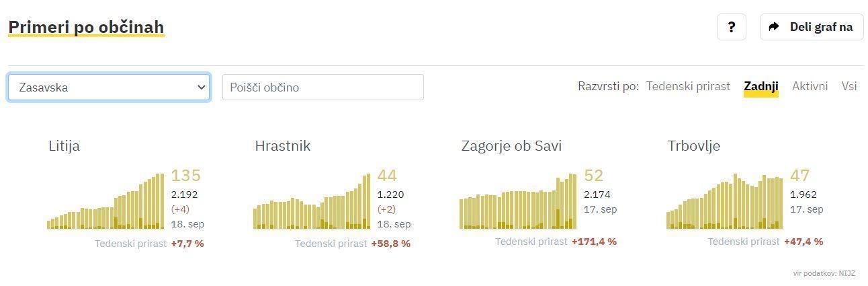Click the Zagorje ob Savi title
This screenshot has width=868, height=286.
pyautogui.click(x=511, y=146)
